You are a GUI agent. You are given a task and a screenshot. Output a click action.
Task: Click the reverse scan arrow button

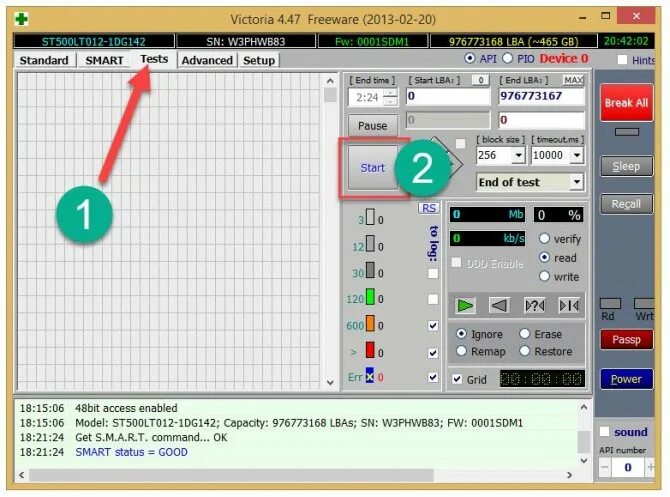pos(499,306)
